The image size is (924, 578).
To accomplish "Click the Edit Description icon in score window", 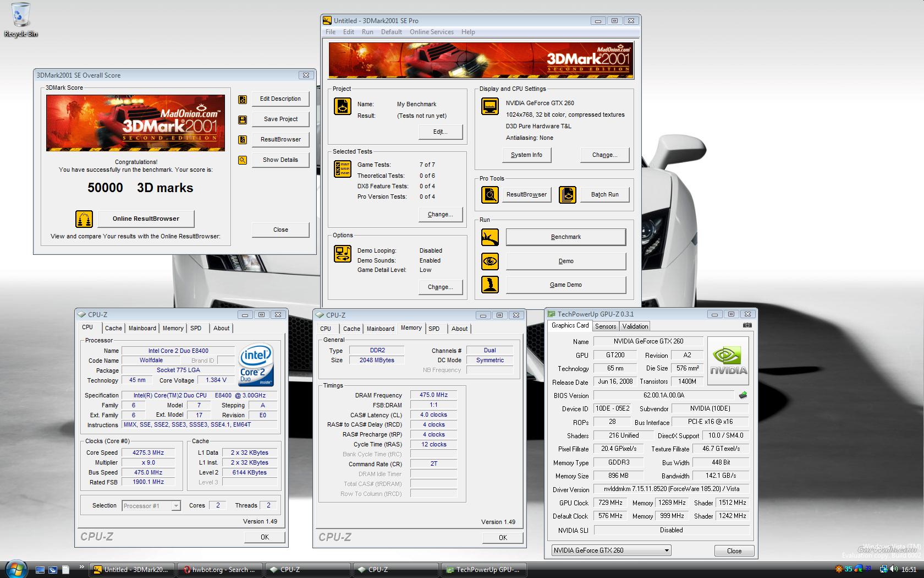I will pos(243,100).
